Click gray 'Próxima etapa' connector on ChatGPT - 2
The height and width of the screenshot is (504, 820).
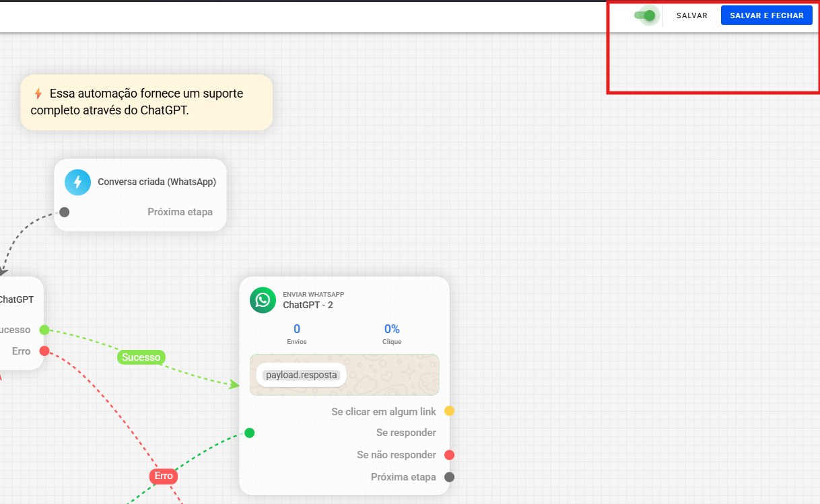pos(449,477)
